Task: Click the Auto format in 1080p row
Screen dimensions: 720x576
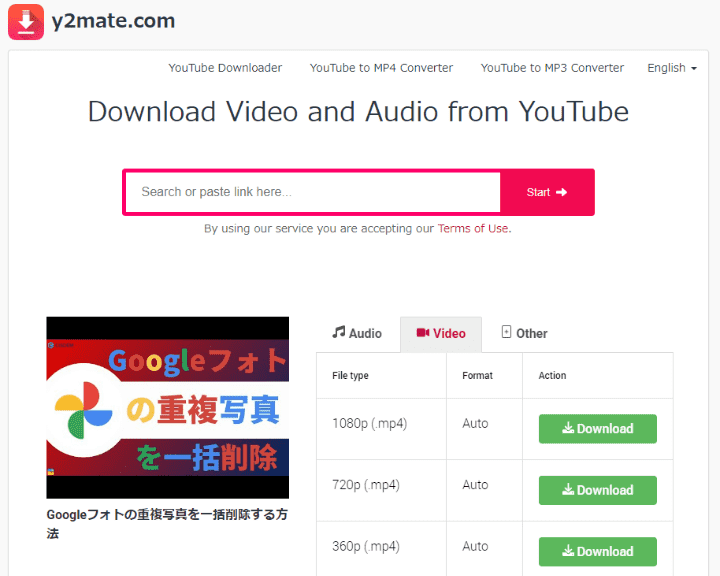Action: (475, 423)
